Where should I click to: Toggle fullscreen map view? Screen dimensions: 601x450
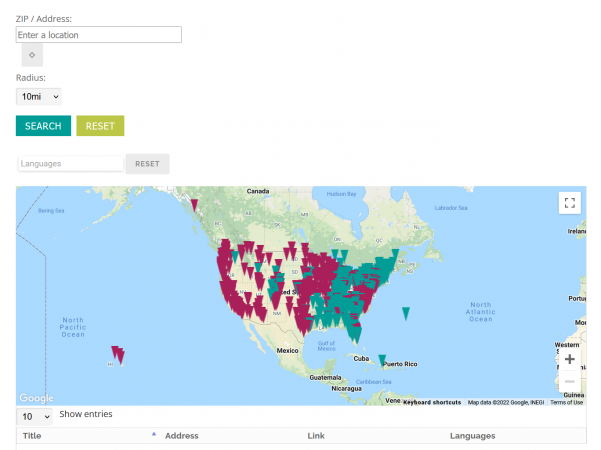click(570, 202)
